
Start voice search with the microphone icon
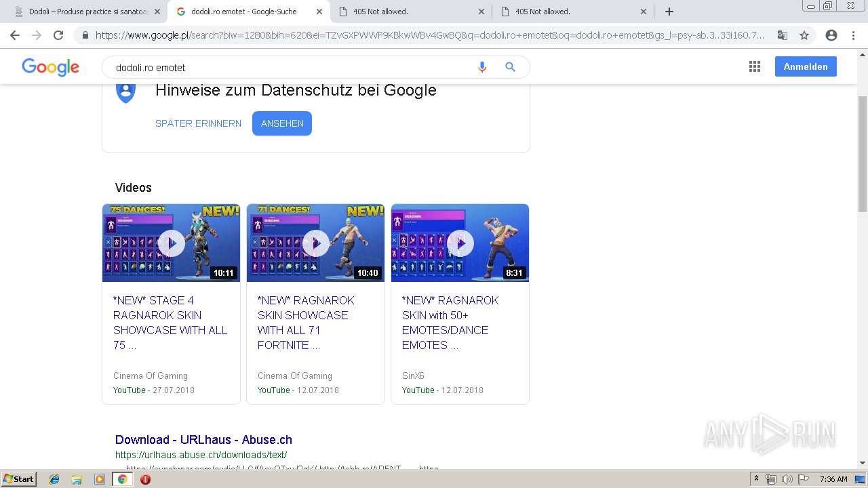[x=482, y=67]
